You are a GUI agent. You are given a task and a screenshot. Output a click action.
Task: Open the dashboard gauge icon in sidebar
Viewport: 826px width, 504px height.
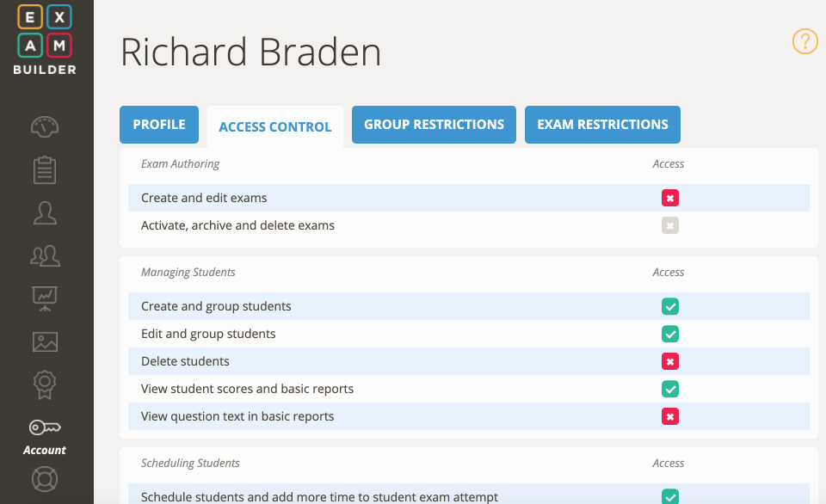44,126
